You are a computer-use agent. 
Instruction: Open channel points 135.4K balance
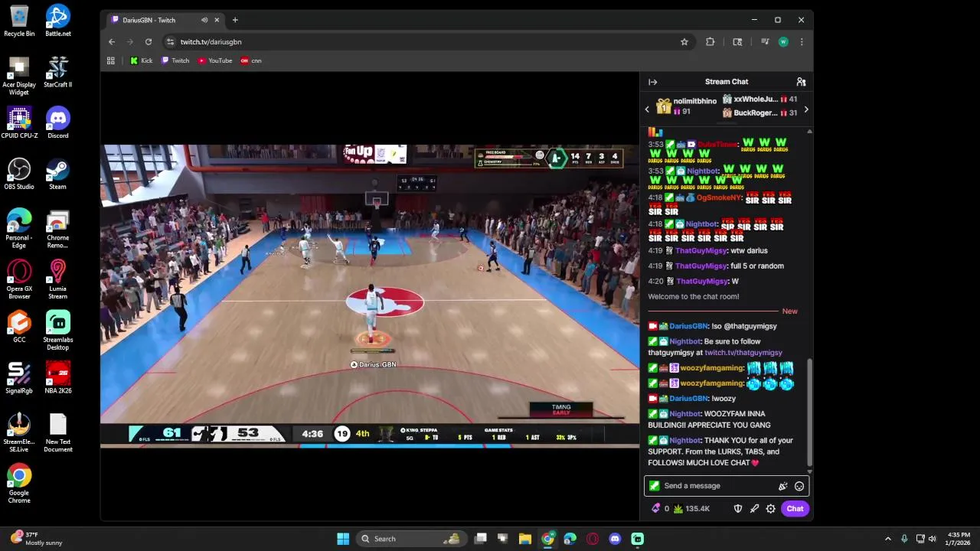click(691, 509)
